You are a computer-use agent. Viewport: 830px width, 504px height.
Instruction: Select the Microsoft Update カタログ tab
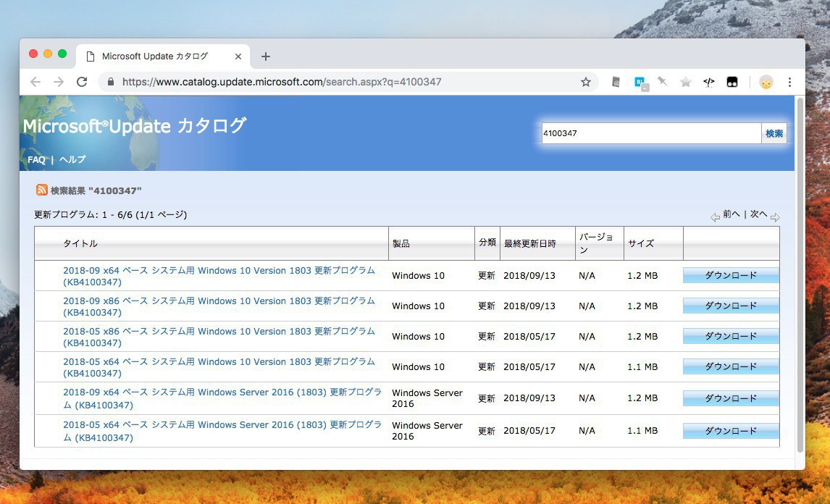click(x=155, y=56)
